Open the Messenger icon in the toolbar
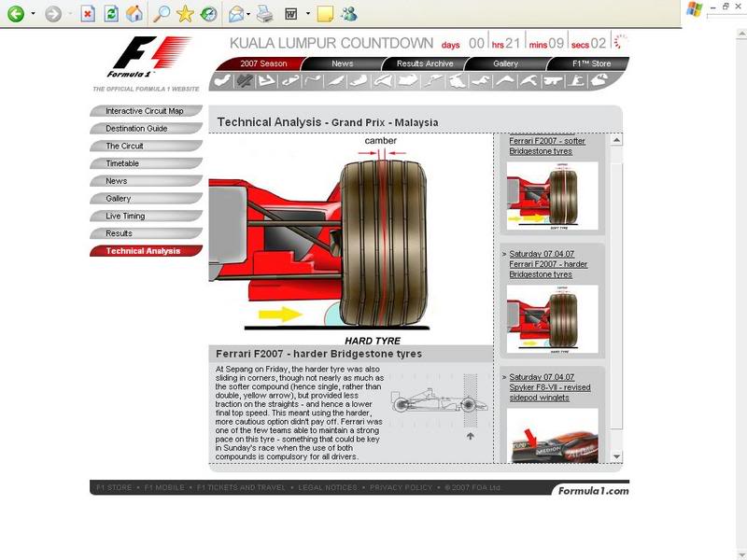Viewport: 747px width, 560px height. point(349,14)
